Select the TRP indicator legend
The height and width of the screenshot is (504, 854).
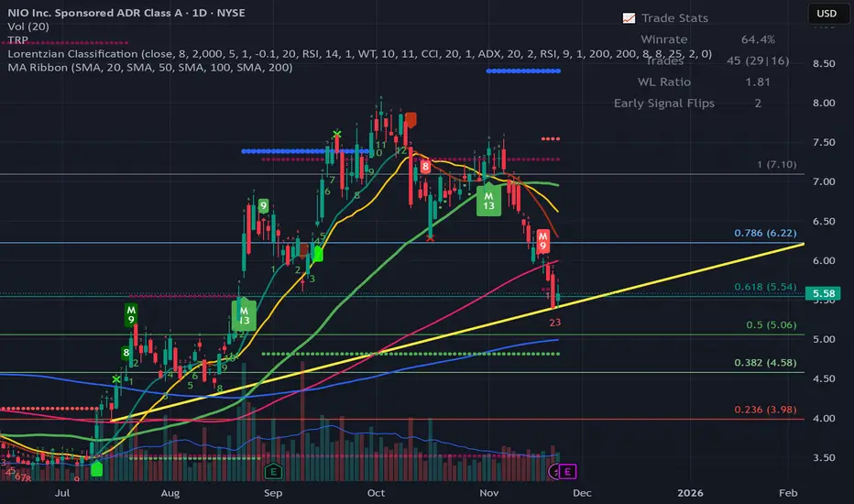point(18,39)
